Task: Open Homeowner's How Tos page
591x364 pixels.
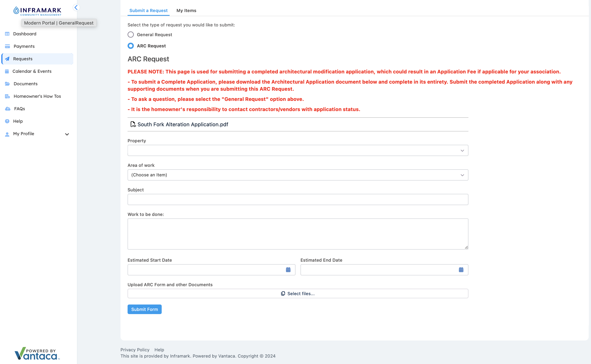Action: [37, 96]
